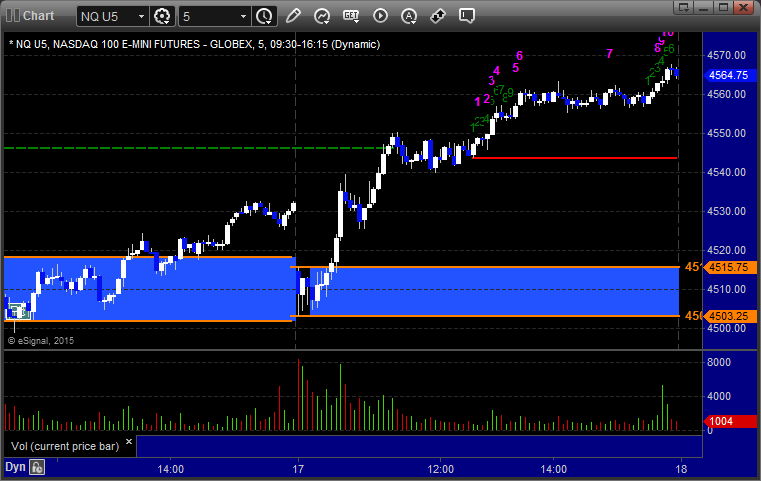Click the 4550.00 price scale label

click(x=727, y=133)
